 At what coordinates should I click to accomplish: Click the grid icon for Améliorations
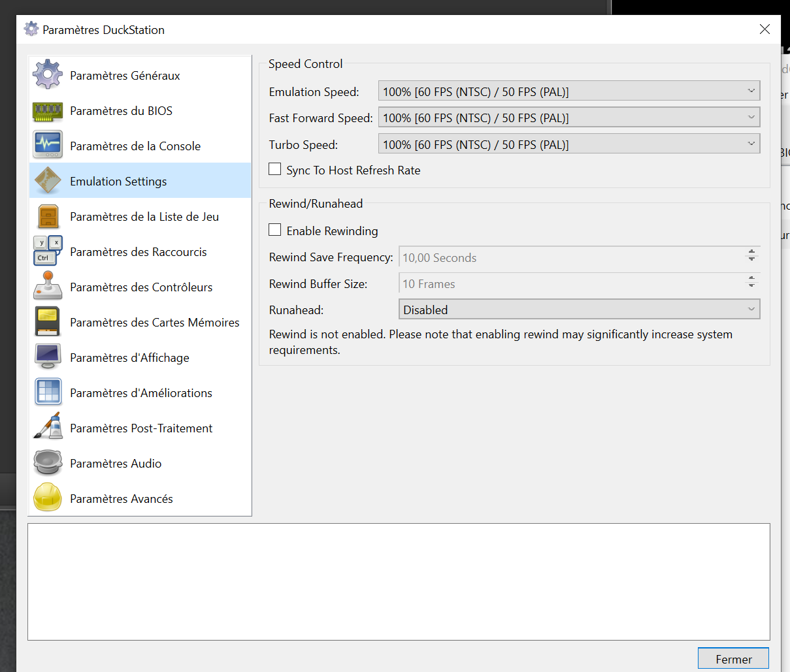48,392
